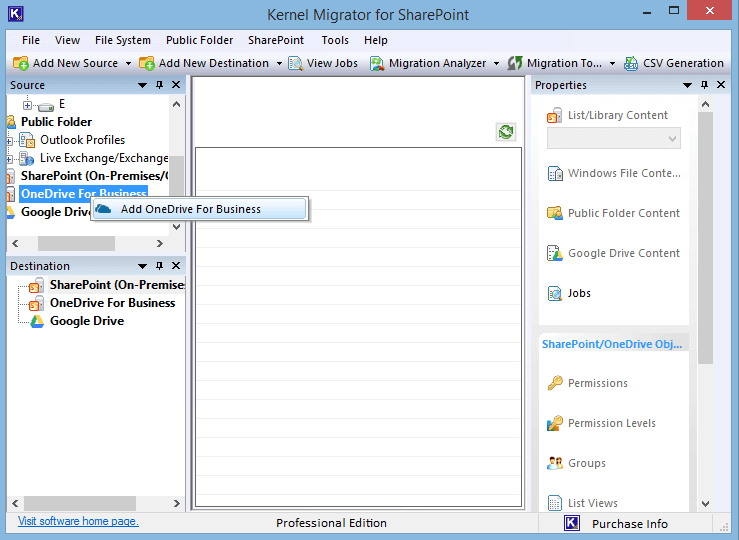Viewport: 739px width, 540px height.
Task: Open the Public Folder menu
Action: click(x=199, y=41)
